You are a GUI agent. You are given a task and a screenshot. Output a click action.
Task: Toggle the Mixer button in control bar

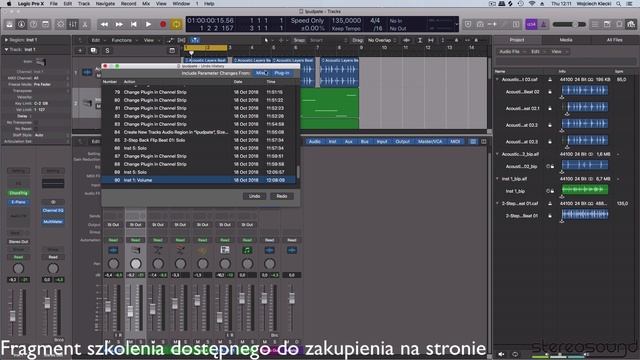tap(73, 24)
